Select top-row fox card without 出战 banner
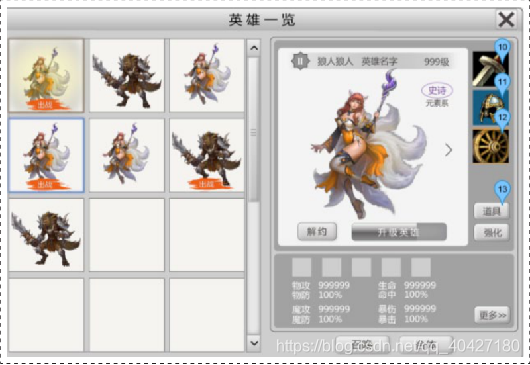 pyautogui.click(x=207, y=75)
